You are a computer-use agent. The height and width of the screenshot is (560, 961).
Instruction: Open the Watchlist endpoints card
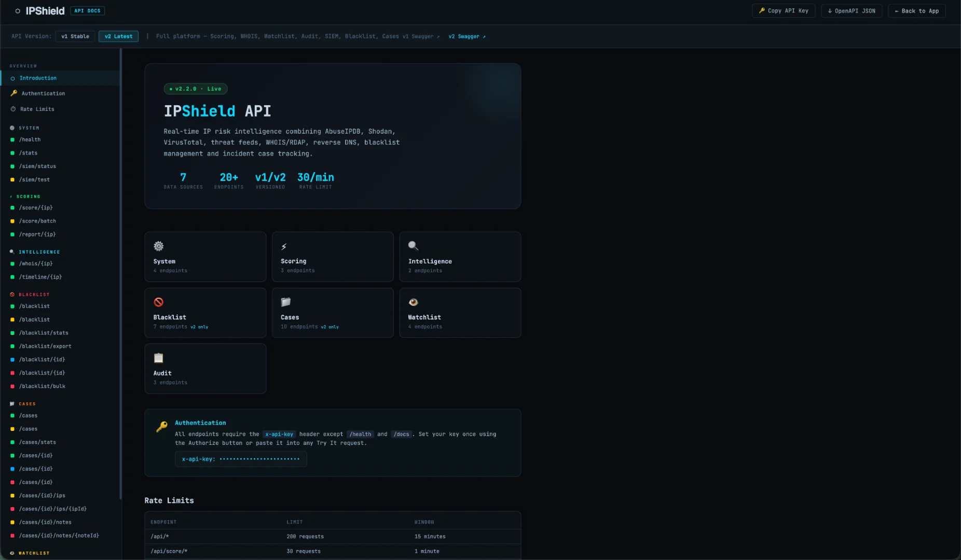tap(460, 313)
